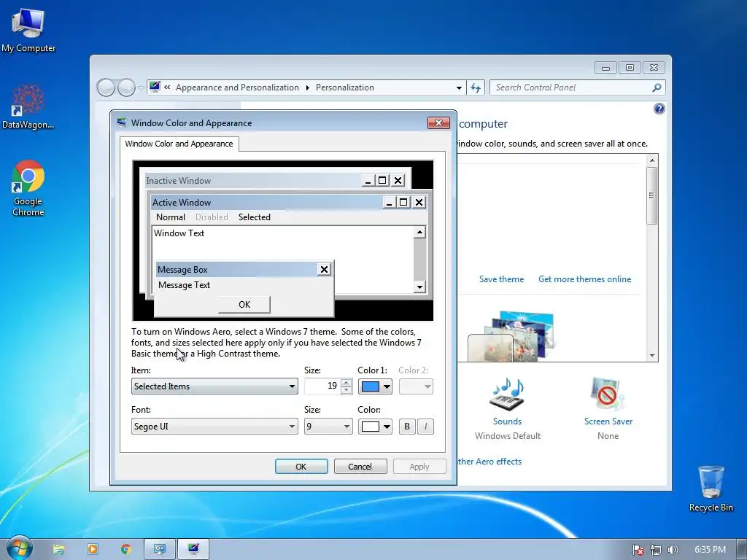Viewport: 747px width, 560px height.
Task: Open the clock showing 6:35 PM
Action: pos(710,550)
